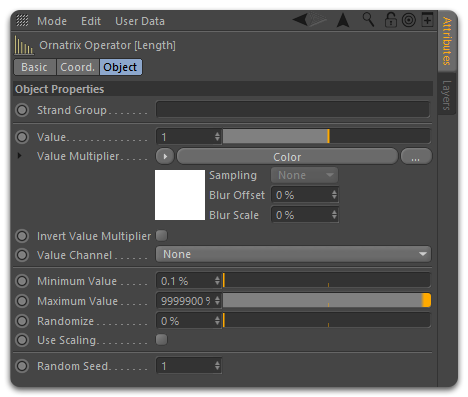
Task: Click the Blur Scale field
Action: click(x=305, y=215)
